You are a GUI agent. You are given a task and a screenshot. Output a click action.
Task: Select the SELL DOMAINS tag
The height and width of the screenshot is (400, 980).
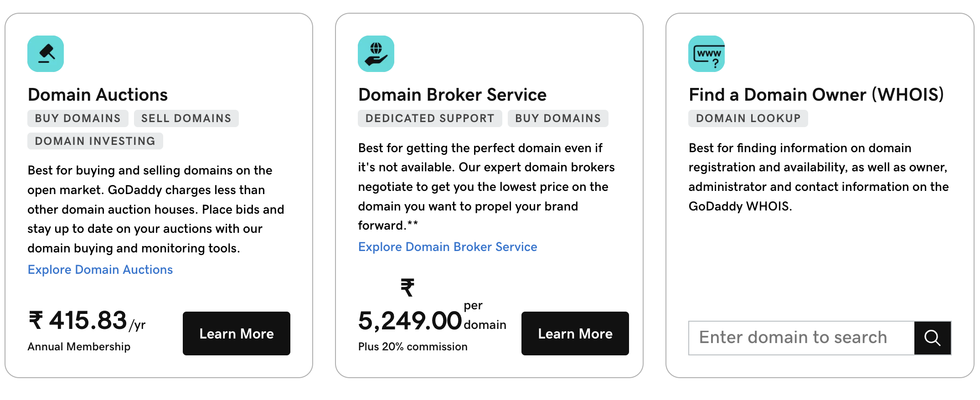(x=186, y=118)
